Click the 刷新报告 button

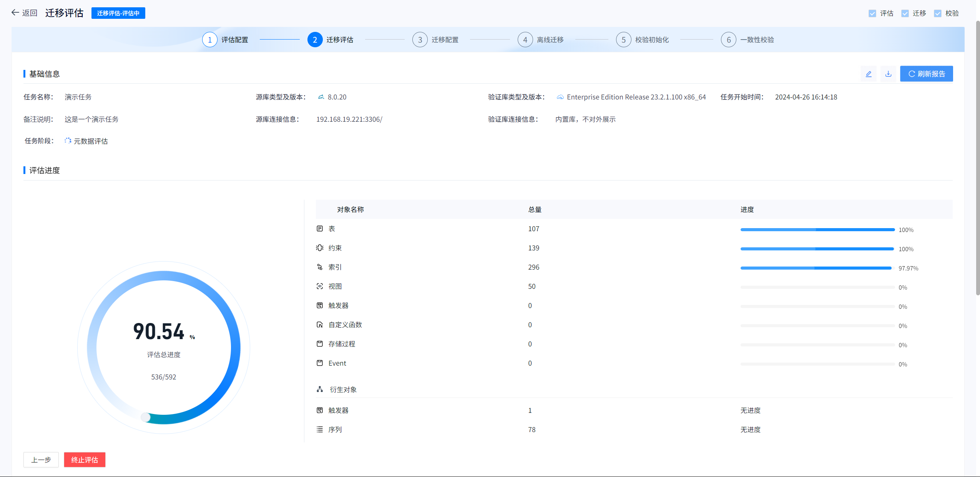926,74
